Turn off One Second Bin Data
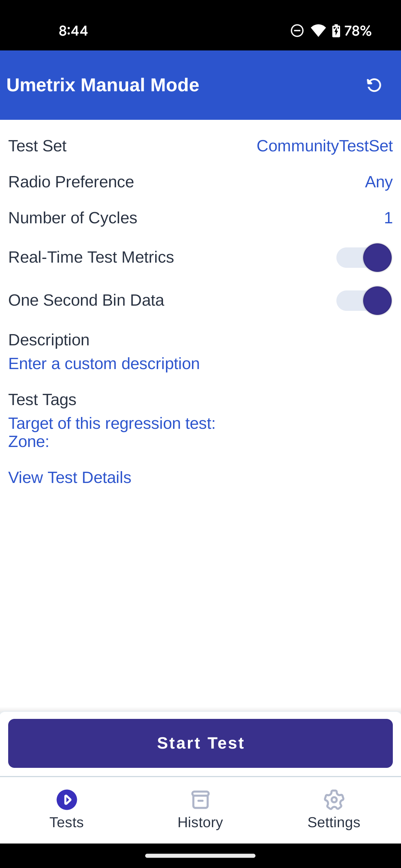Viewport: 401px width, 868px height. 364,300
